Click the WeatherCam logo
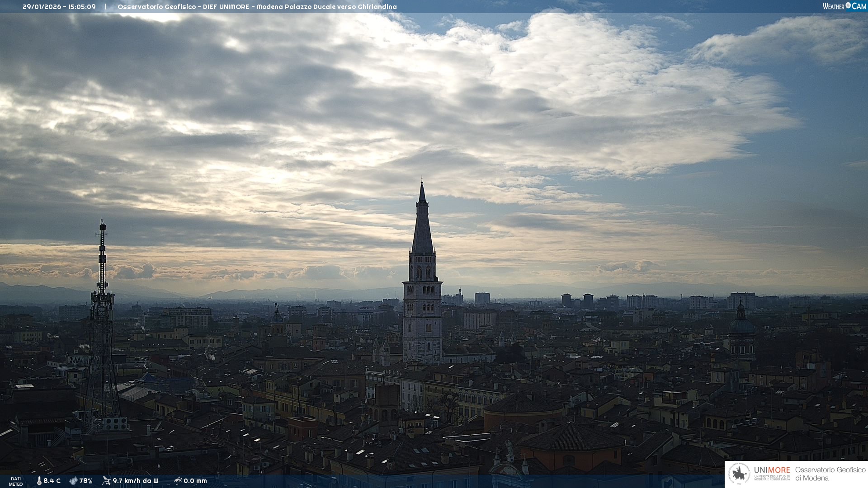Screen dimensions: 868x488 point(844,6)
